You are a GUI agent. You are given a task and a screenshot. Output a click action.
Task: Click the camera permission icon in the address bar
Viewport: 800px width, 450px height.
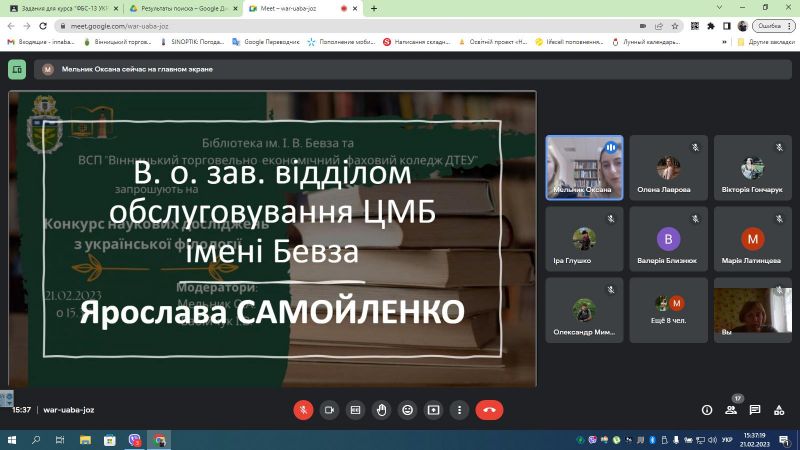coord(643,26)
